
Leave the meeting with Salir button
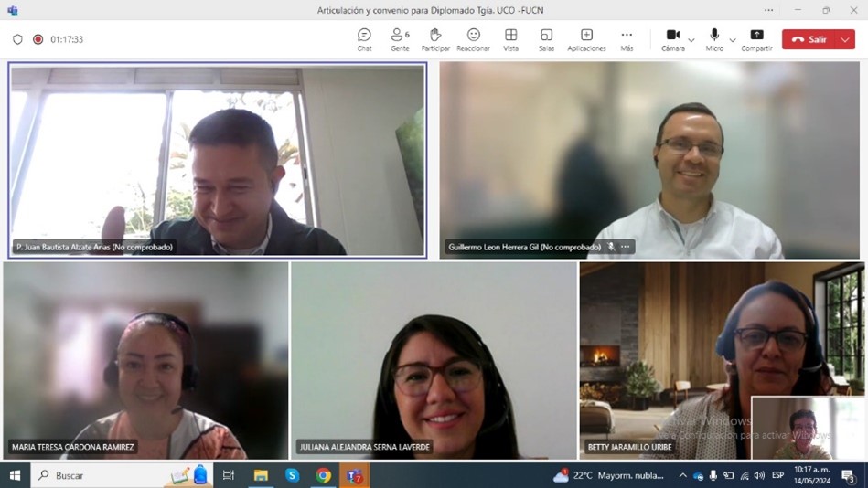point(808,39)
